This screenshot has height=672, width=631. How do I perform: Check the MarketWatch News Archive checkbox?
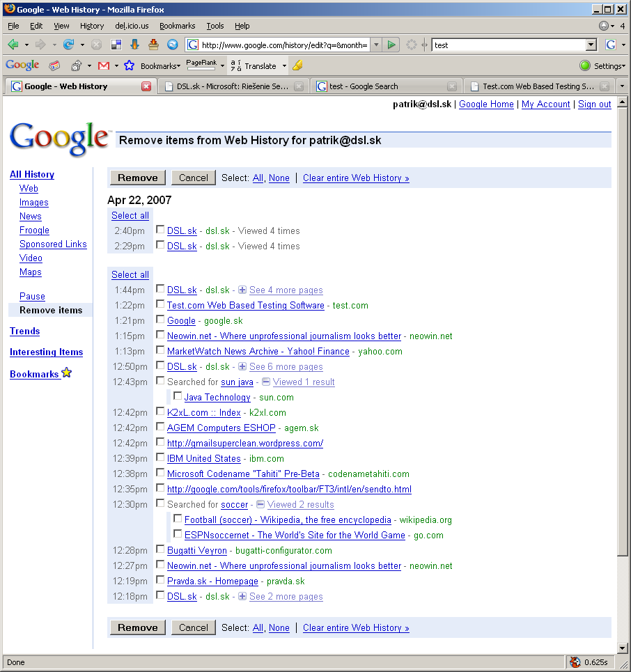pos(160,350)
